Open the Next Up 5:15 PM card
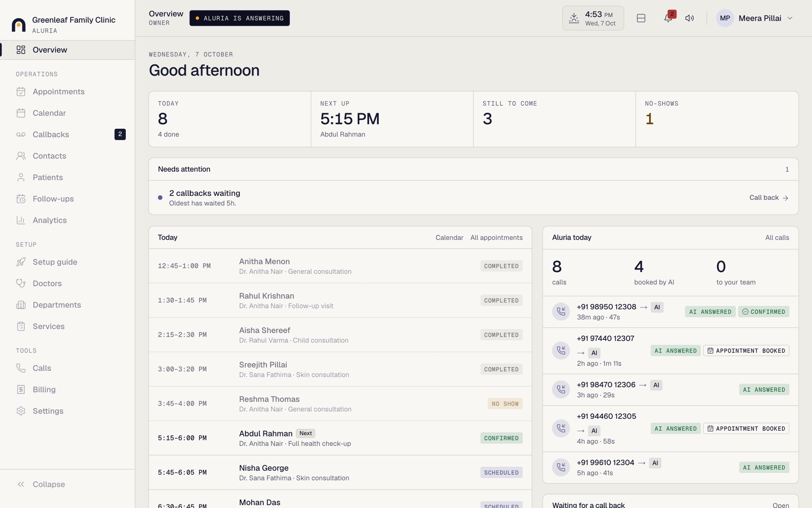Screen dimensions: 812x508 [392, 119]
